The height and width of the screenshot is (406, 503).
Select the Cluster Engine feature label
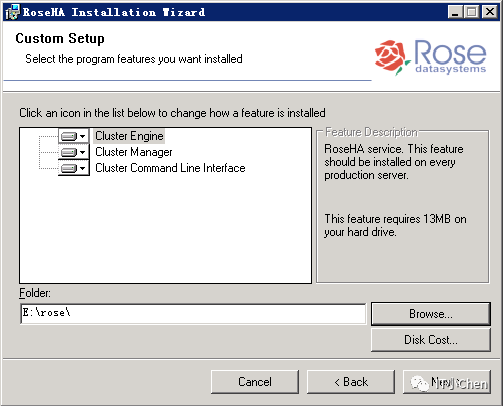pyautogui.click(x=129, y=136)
